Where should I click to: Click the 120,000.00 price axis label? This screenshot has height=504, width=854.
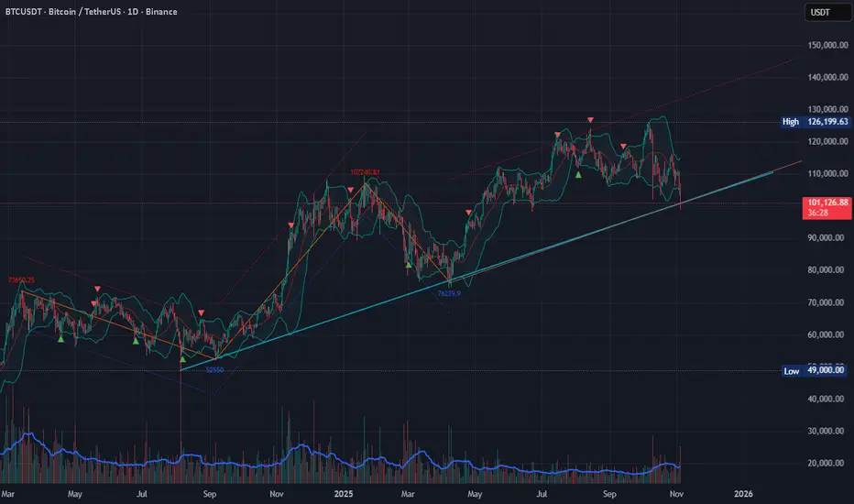(827, 142)
